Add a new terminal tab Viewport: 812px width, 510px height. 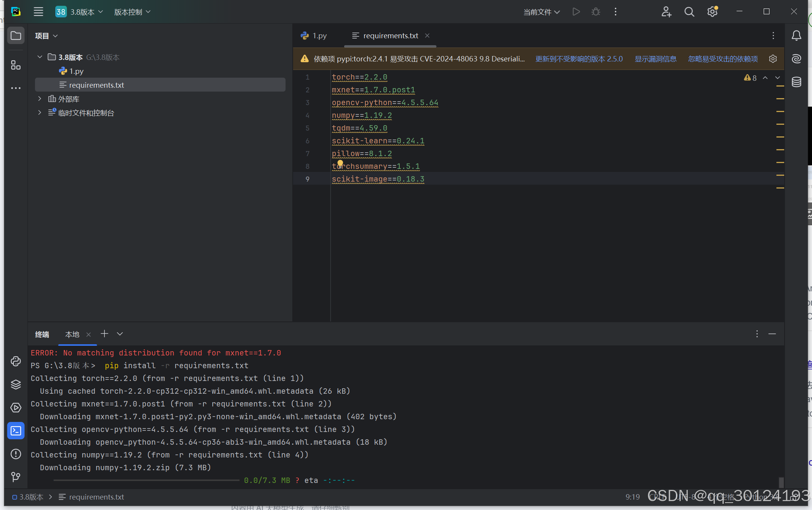(104, 334)
